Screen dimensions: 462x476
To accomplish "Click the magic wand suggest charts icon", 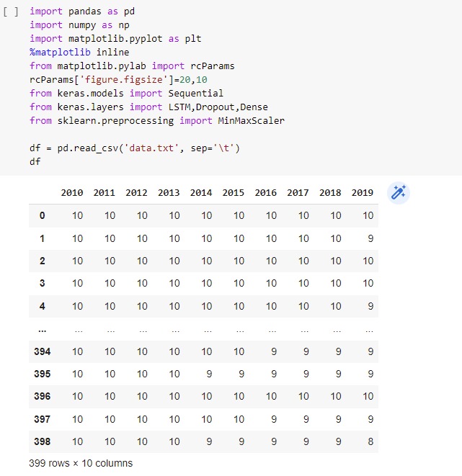I will pyautogui.click(x=398, y=193).
